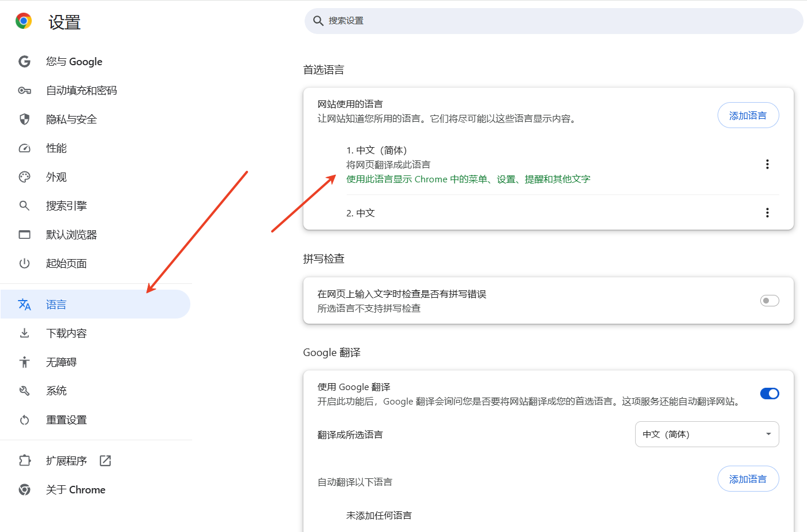Open more options for 中文（简体）
This screenshot has width=807, height=532.
point(767,164)
